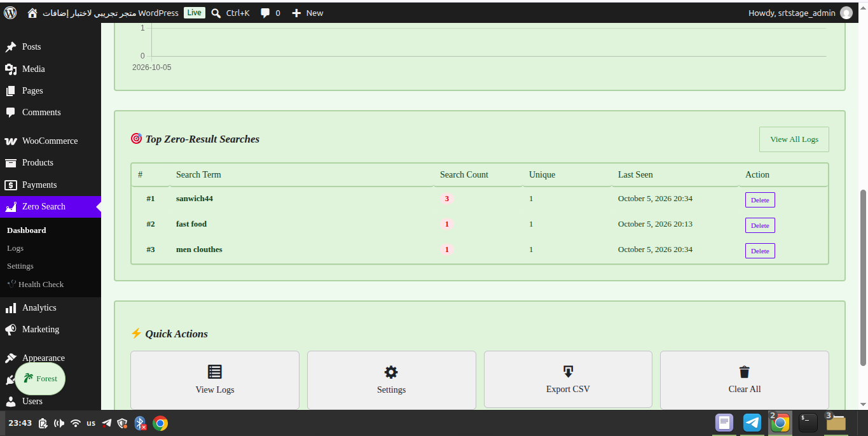
Task: Click the View Logs list icon
Action: pyautogui.click(x=215, y=372)
